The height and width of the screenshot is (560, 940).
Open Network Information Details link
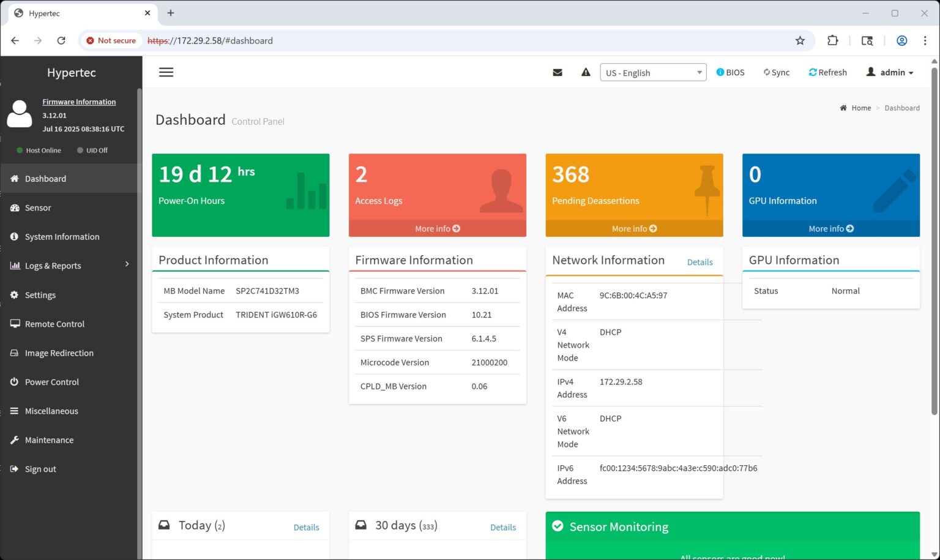pyautogui.click(x=699, y=262)
